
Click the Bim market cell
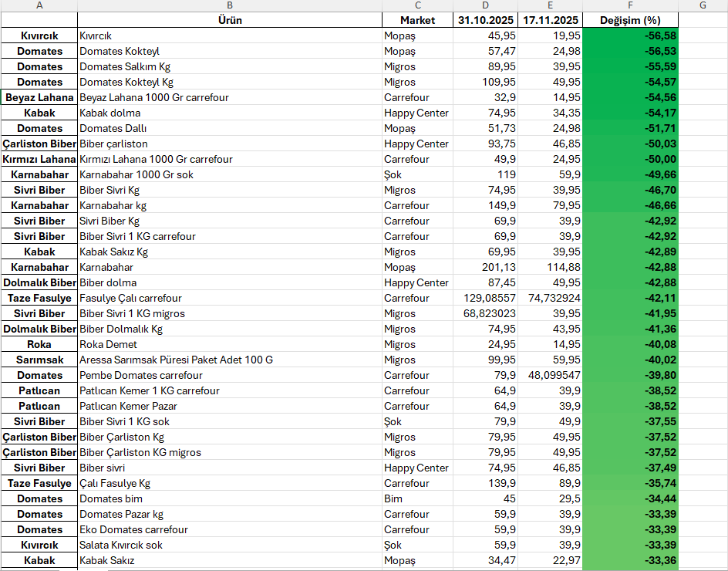click(x=417, y=498)
